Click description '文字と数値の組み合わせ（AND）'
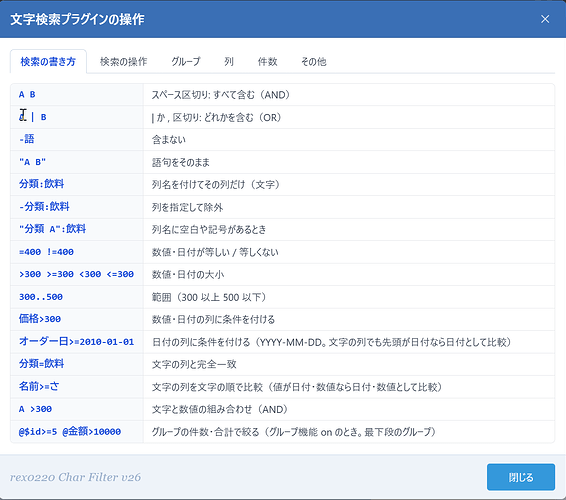 [221, 409]
